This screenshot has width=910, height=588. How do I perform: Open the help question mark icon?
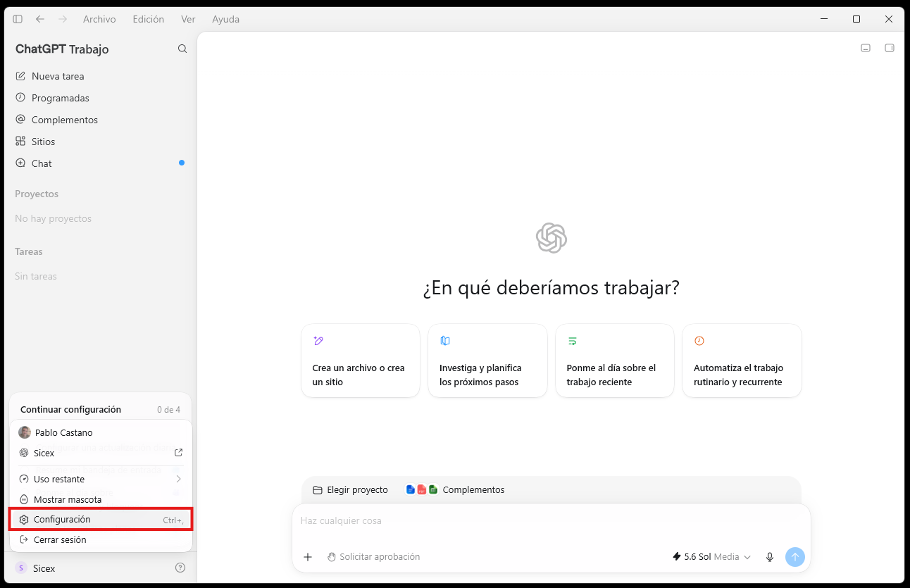180,568
